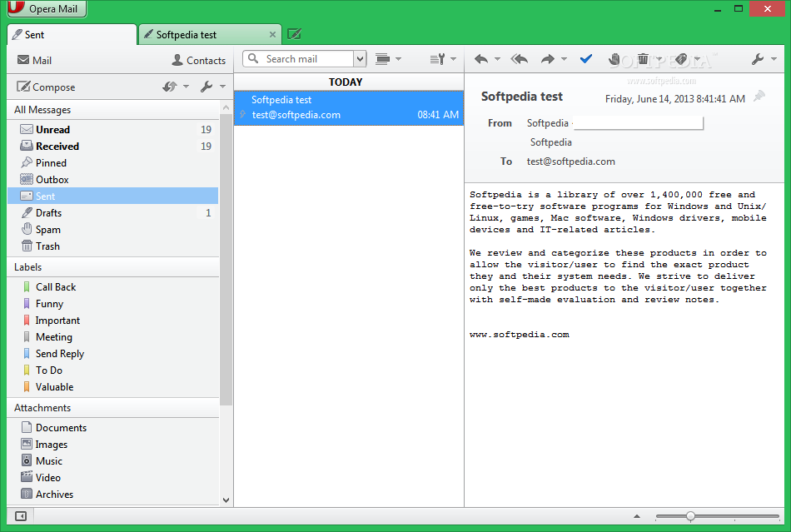Open the Outbox folder
Viewport: 791px width, 532px height.
pyautogui.click(x=113, y=180)
